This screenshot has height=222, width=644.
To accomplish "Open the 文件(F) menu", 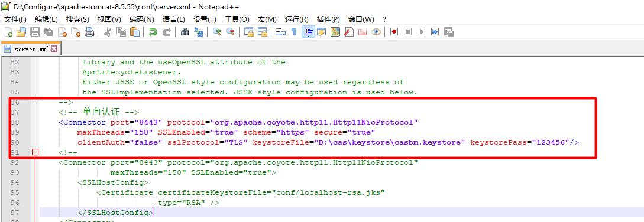I will pyautogui.click(x=15, y=19).
